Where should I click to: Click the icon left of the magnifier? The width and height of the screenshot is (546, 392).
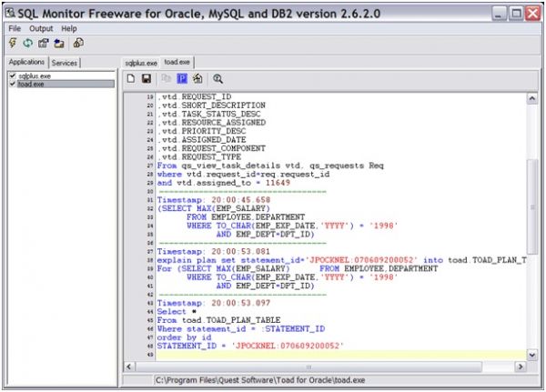pyautogui.click(x=197, y=79)
